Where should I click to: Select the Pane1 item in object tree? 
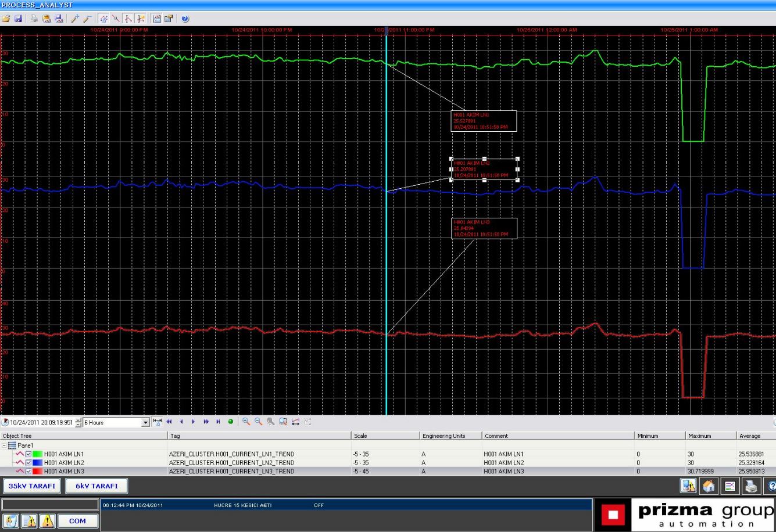(26, 445)
